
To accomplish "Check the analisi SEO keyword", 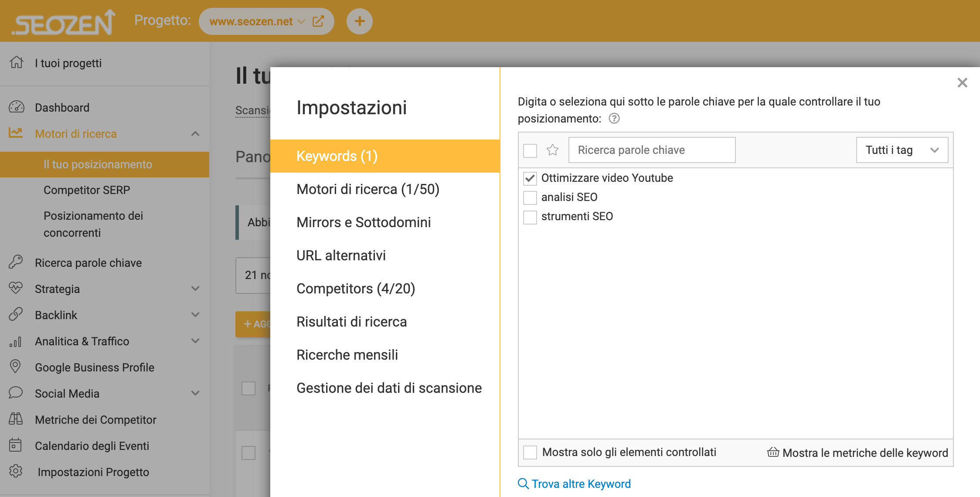I will tap(530, 197).
